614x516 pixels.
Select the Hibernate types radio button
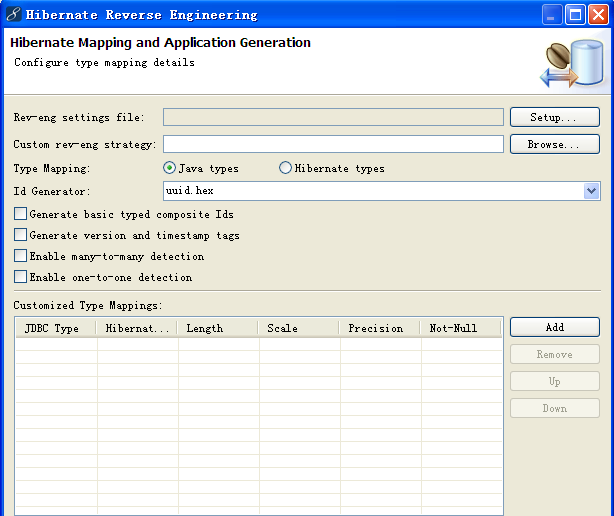point(285,168)
